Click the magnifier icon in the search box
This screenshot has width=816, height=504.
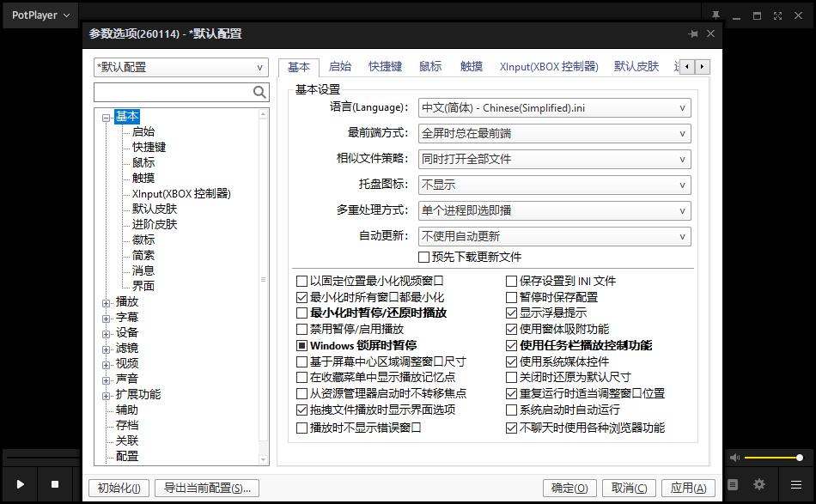click(259, 93)
